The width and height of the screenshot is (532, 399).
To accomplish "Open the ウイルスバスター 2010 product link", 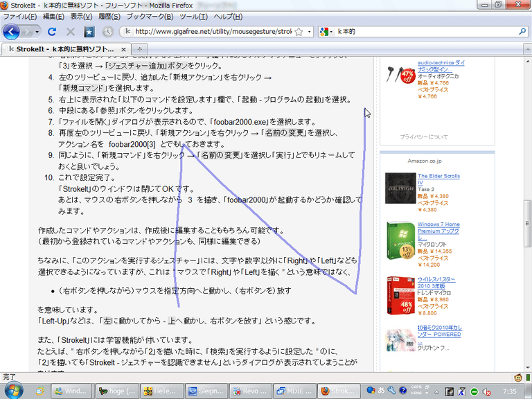I will pos(436,283).
